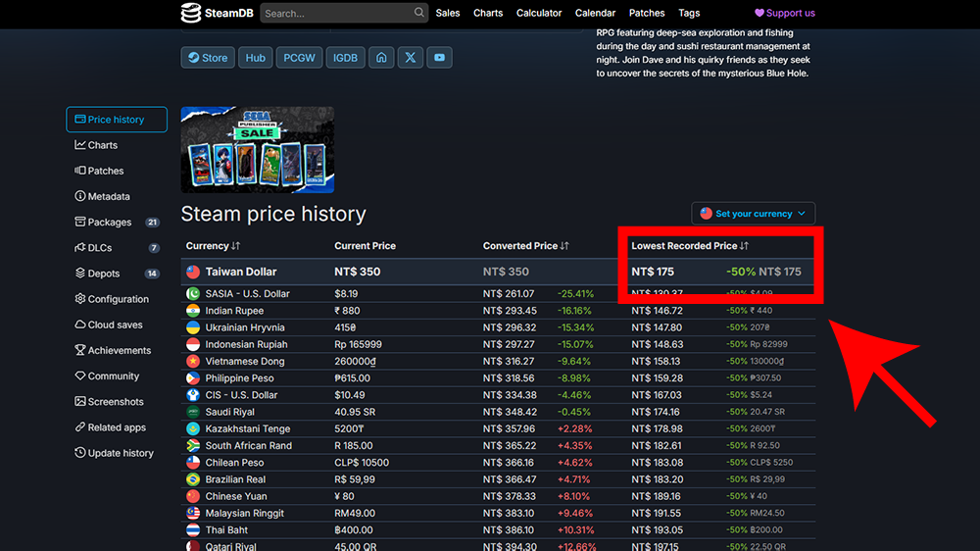The image size is (980, 551).
Task: Click the SEGA Publisher Sale banner
Action: (x=258, y=149)
